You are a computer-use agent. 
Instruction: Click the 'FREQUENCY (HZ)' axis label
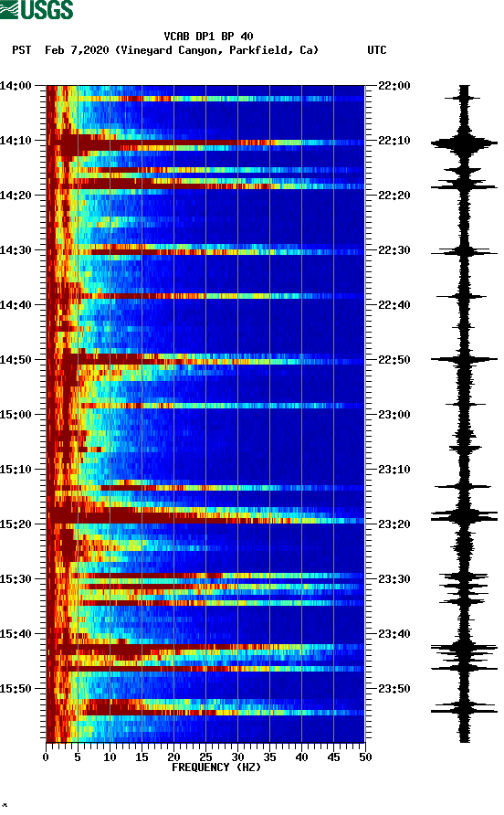coord(216,767)
